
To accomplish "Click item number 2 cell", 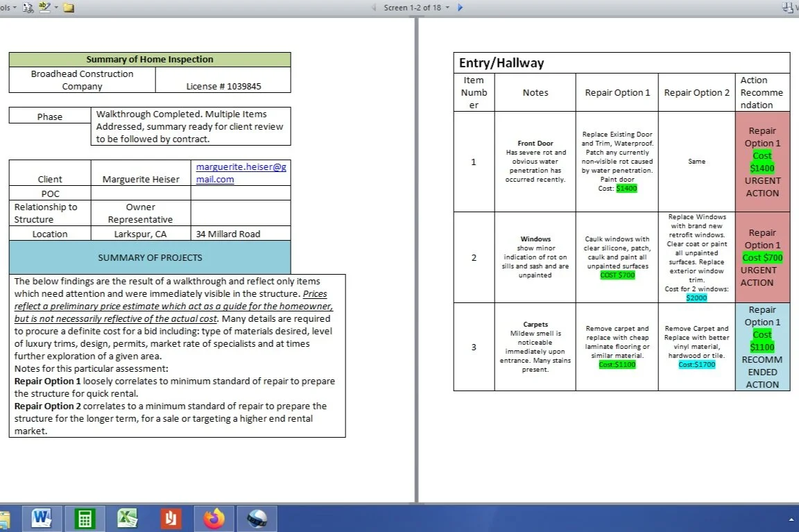I will pyautogui.click(x=474, y=257).
